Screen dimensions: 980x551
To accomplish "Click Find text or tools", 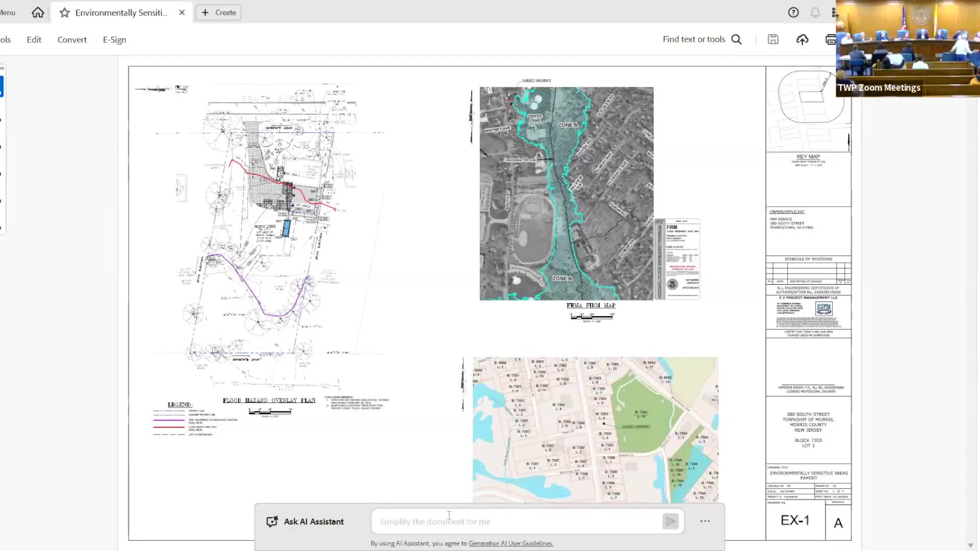I will pyautogui.click(x=693, y=39).
